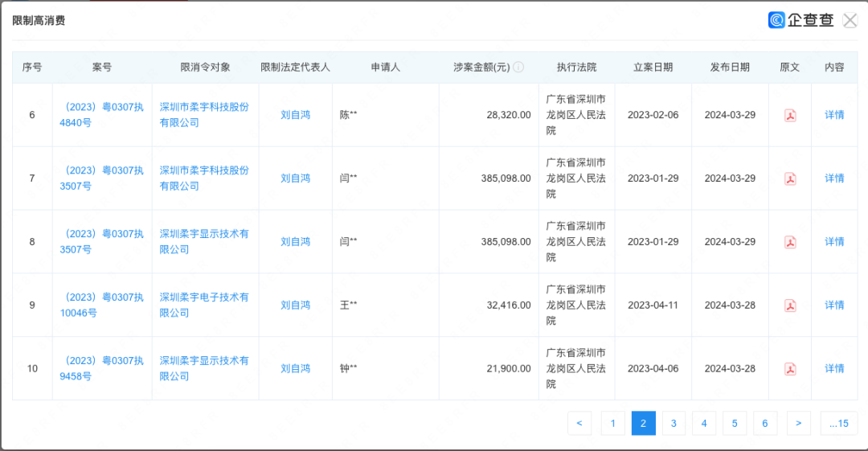
Task: Open 深圳市柔宇科技股份有限公司 link in row 6
Action: (204, 114)
